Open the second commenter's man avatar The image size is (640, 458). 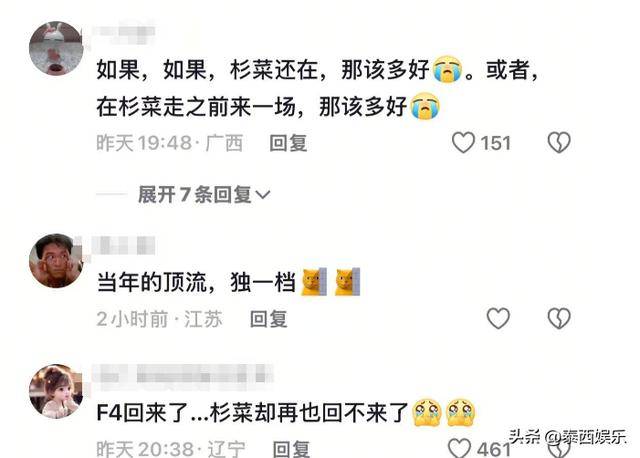click(x=56, y=260)
